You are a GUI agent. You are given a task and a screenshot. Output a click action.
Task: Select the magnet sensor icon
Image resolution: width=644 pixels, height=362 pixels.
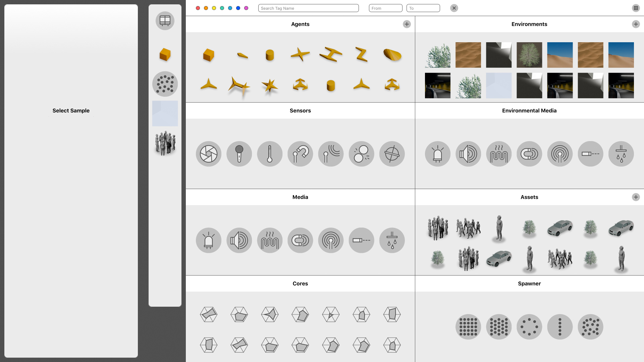point(300,154)
